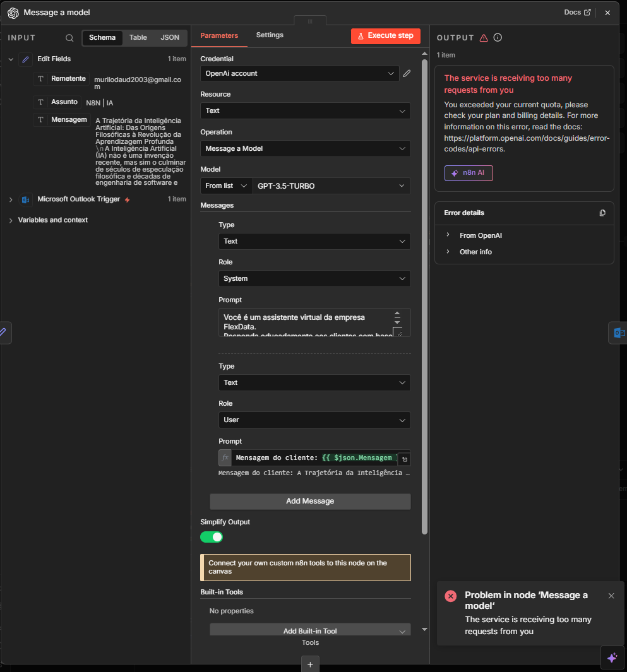Switch input view to JSON
This screenshot has width=627, height=672.
click(x=170, y=37)
